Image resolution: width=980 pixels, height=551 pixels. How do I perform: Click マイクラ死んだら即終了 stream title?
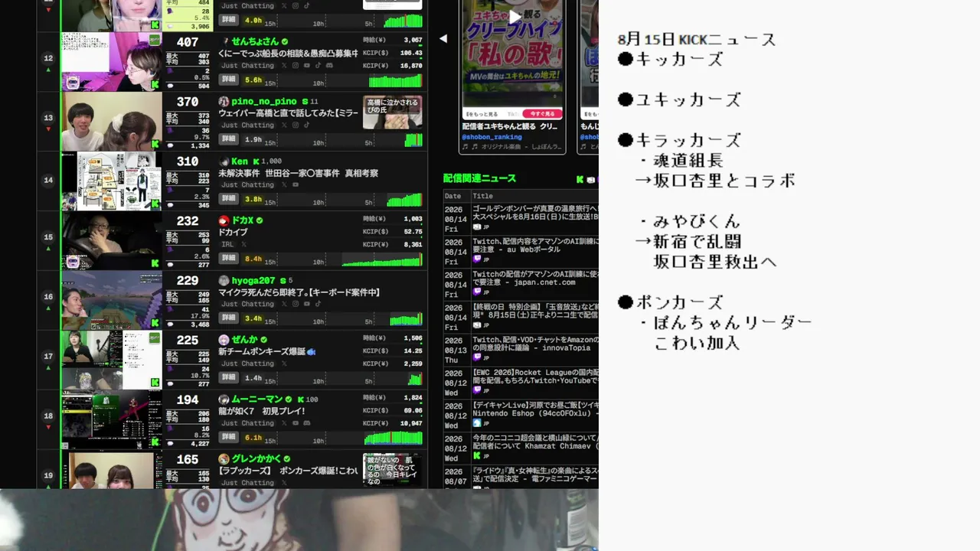[x=299, y=293]
